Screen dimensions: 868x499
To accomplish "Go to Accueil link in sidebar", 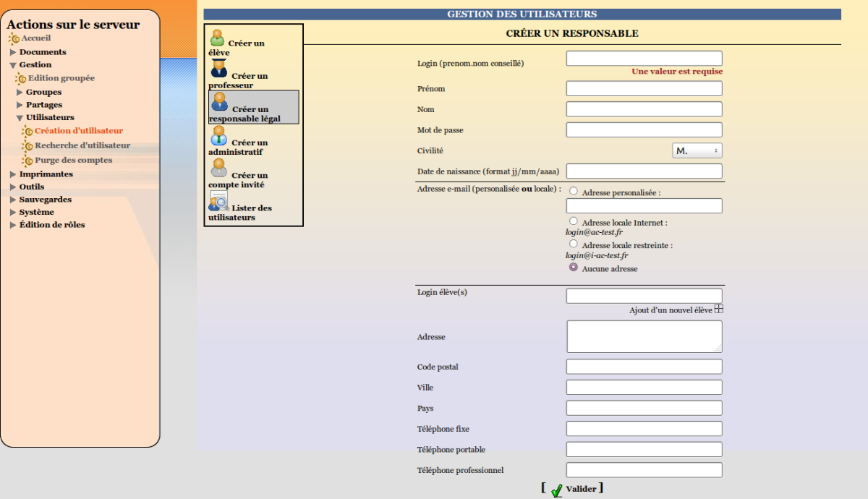I will pyautogui.click(x=36, y=38).
